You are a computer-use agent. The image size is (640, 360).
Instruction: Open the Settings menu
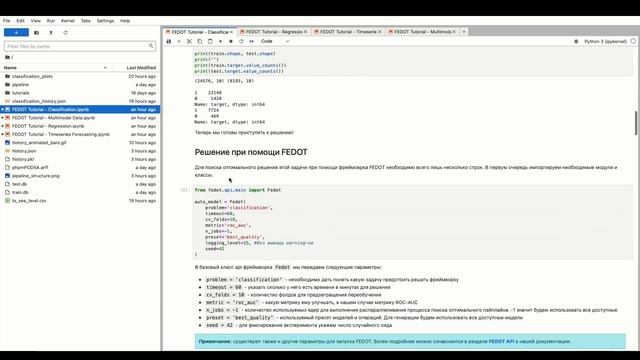[105, 21]
